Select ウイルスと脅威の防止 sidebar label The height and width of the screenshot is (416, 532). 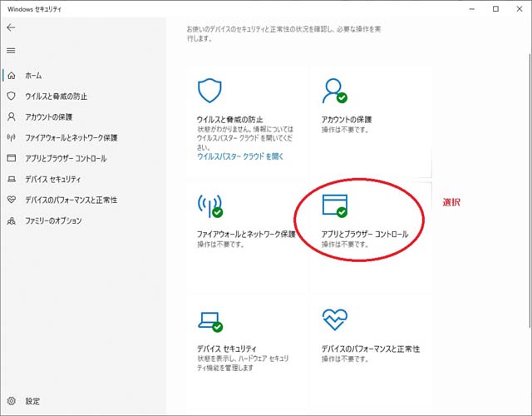pyautogui.click(x=56, y=97)
